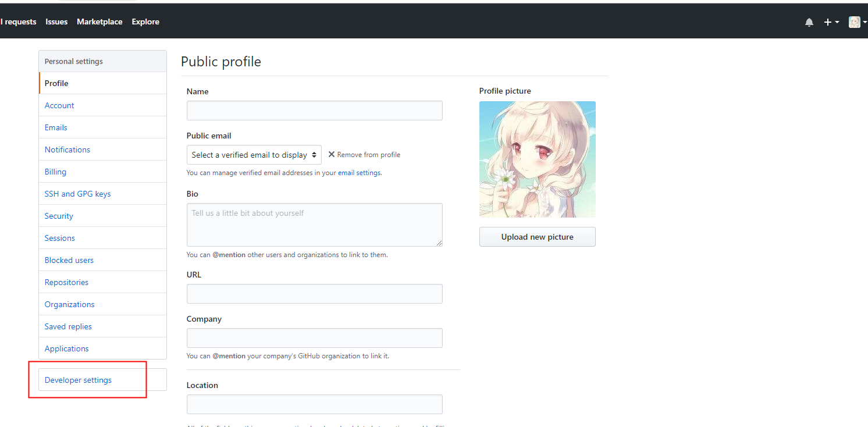Open the Explore menu item
868x427 pixels.
[x=145, y=22]
